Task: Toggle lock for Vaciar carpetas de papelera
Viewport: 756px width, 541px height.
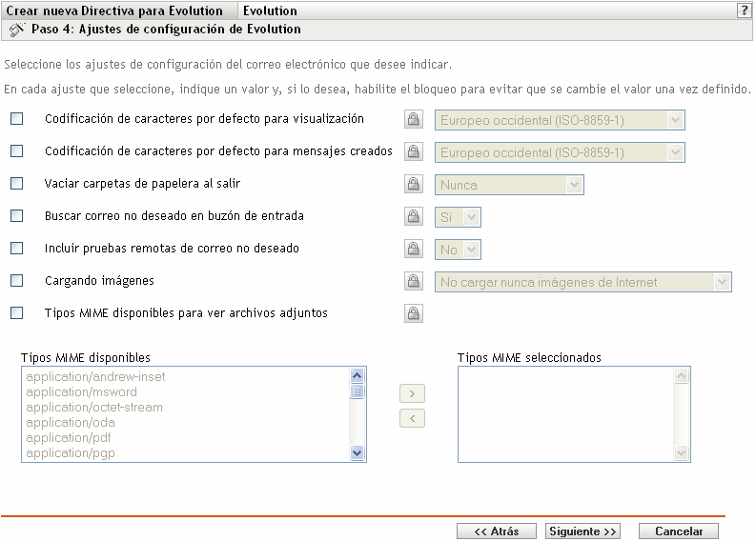Action: coord(413,184)
